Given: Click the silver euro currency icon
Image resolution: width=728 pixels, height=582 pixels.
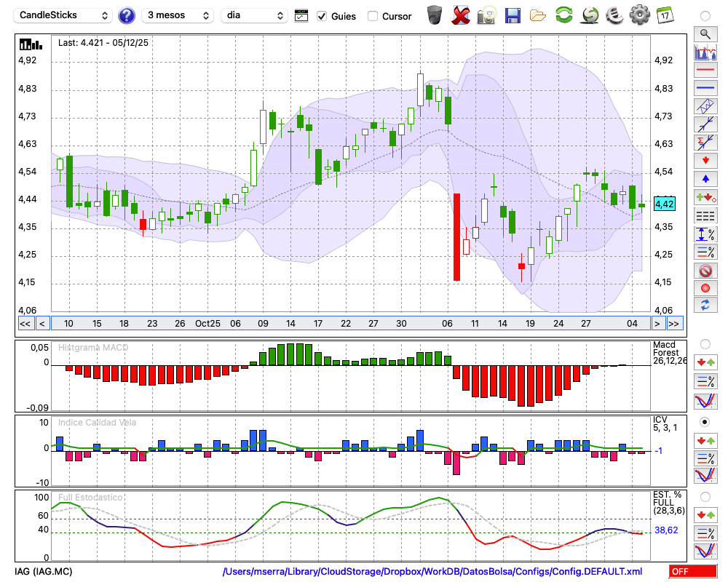Looking at the screenshot, I should 614,15.
